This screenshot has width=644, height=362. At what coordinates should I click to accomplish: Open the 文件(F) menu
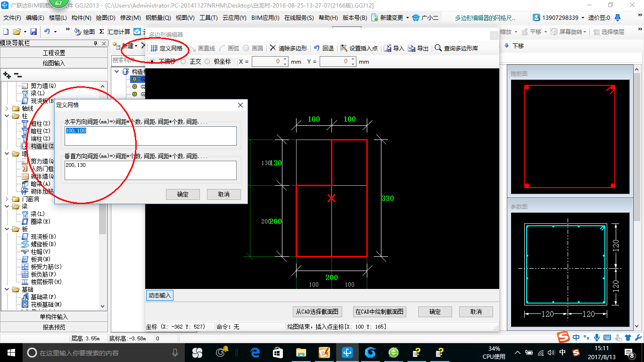tap(12, 17)
